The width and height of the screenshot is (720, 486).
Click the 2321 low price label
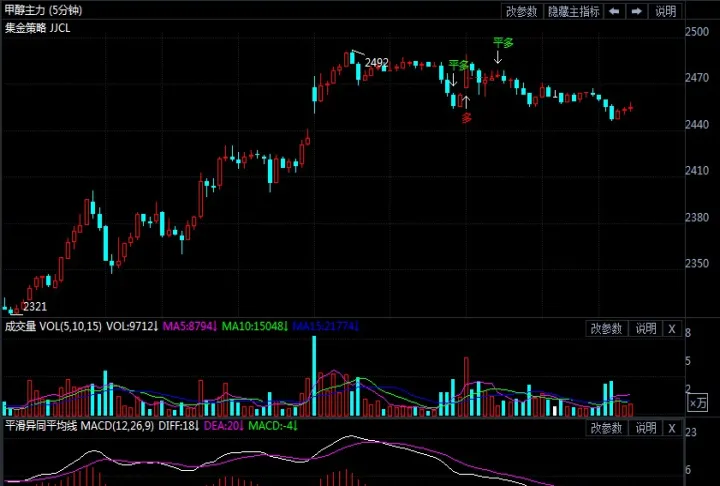[35, 307]
